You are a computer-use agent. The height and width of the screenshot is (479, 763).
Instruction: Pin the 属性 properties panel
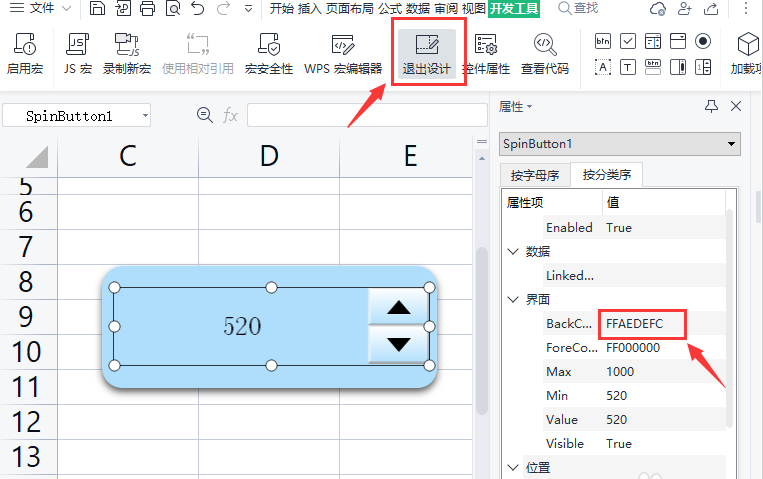point(711,106)
